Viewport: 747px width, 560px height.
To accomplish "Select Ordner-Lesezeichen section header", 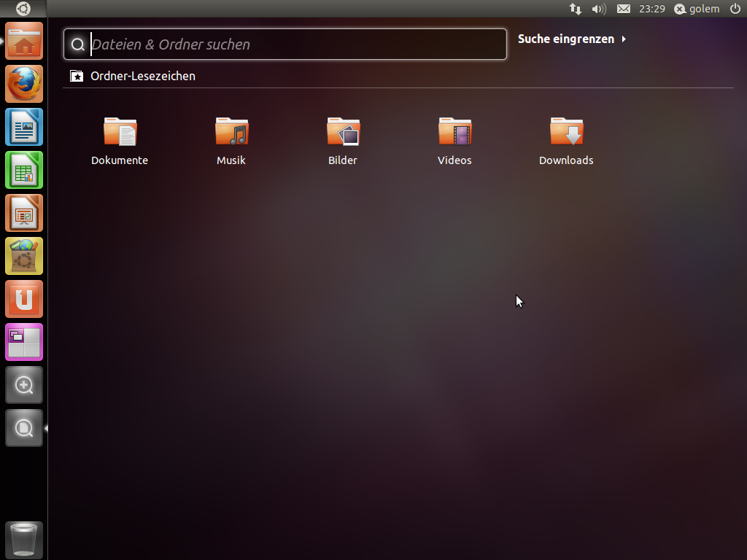I will (142, 76).
